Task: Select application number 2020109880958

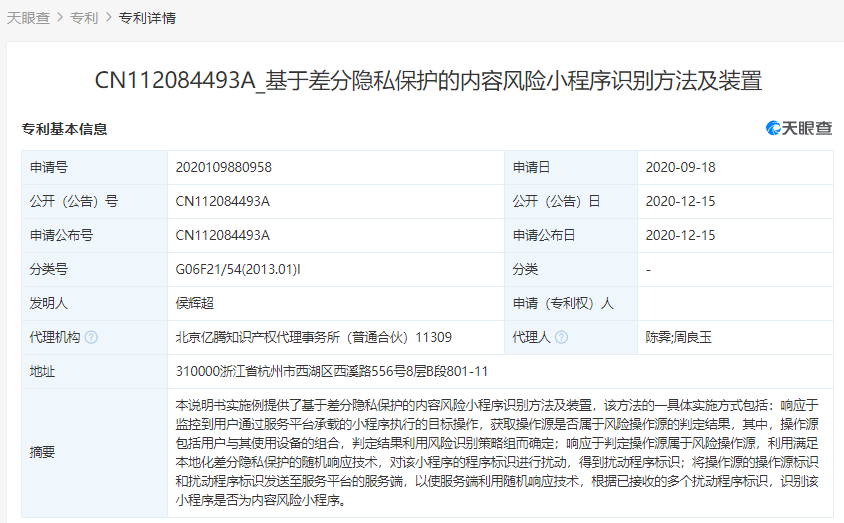Action: tap(223, 167)
